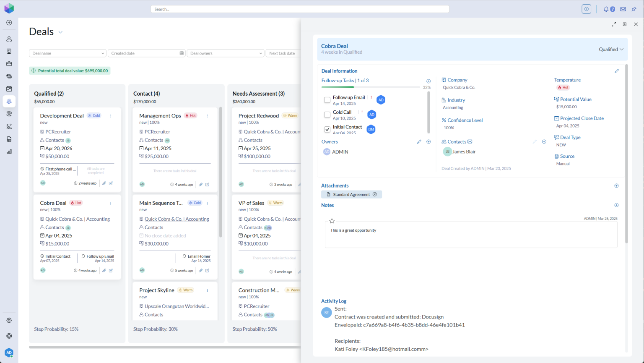Open James Blair's contact link

464,151
